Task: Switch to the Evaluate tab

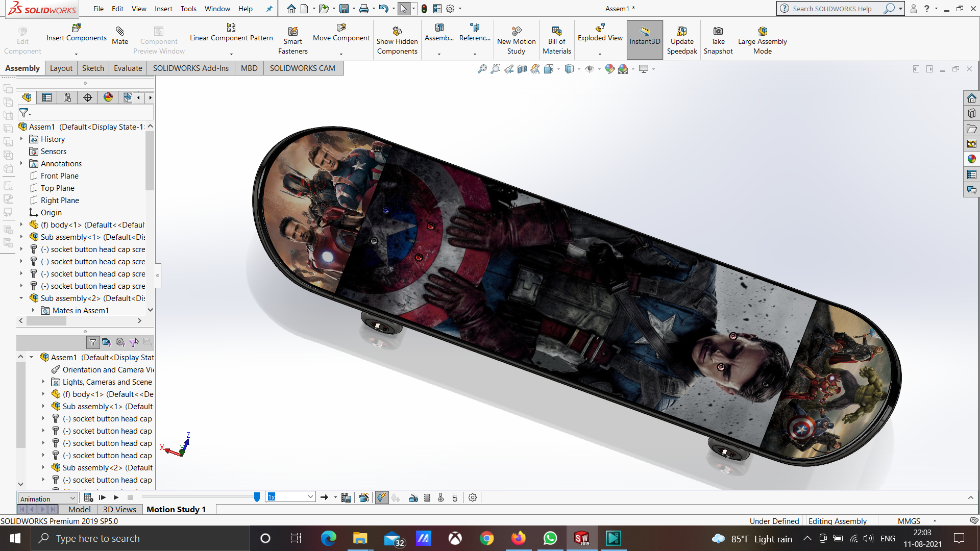Action: [128, 68]
